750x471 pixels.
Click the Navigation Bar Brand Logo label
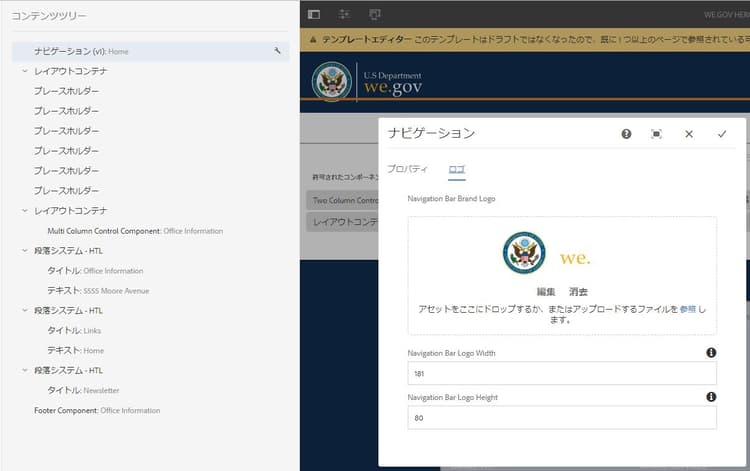click(x=451, y=198)
